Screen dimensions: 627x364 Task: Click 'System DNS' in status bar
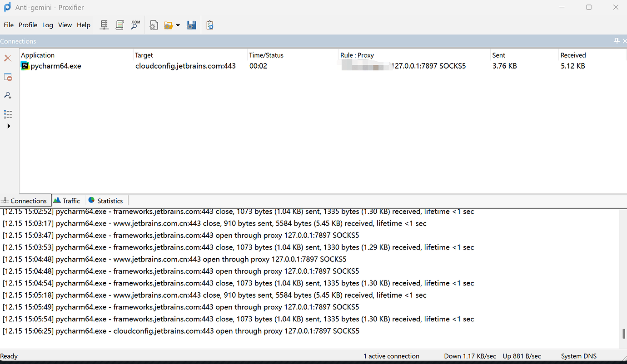click(x=579, y=356)
